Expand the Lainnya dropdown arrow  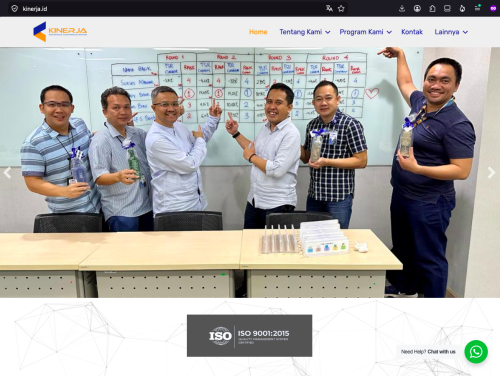click(465, 32)
